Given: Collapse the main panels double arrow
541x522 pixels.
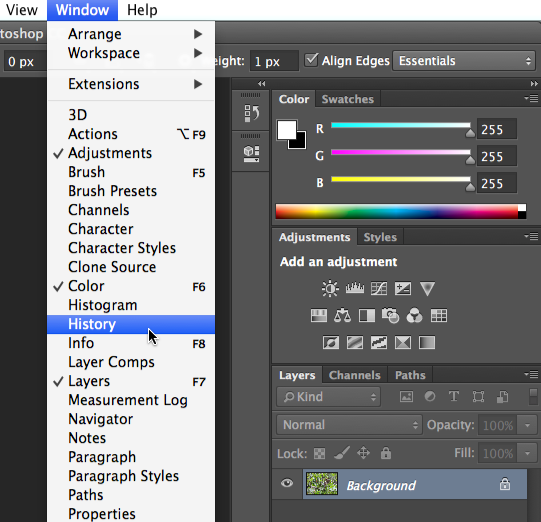Looking at the screenshot, I should point(534,83).
